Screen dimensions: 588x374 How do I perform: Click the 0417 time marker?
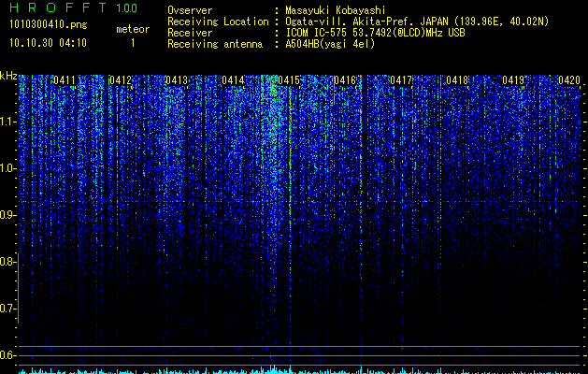point(401,80)
